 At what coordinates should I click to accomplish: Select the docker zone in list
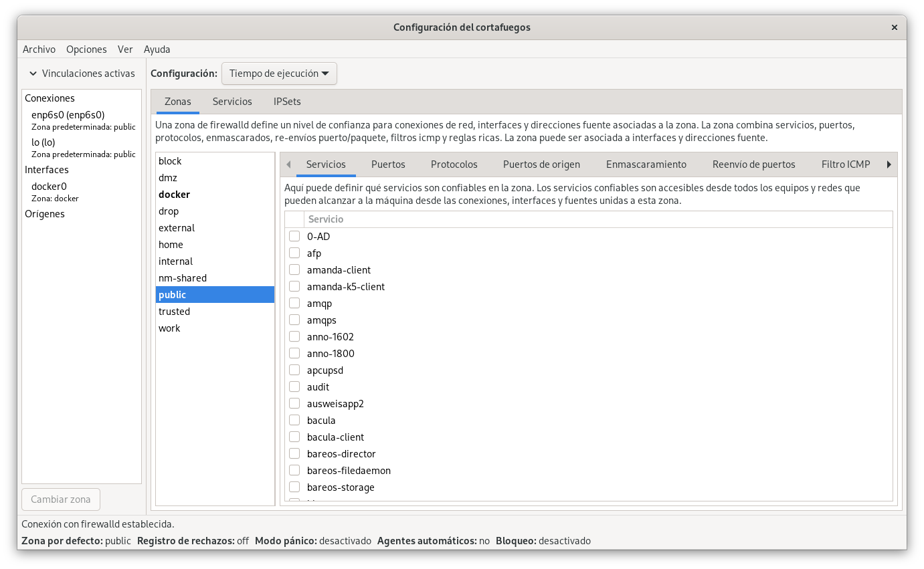pos(174,195)
